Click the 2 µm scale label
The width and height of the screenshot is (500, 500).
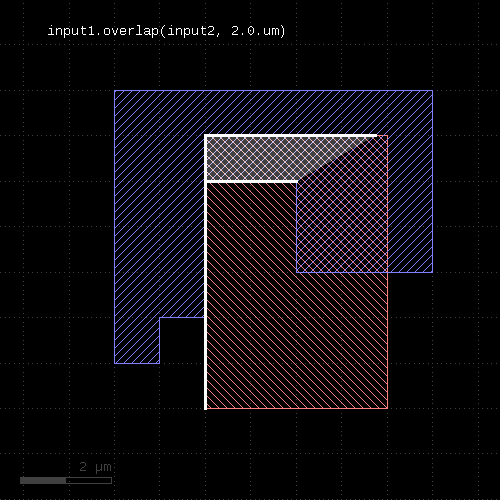(x=95, y=467)
